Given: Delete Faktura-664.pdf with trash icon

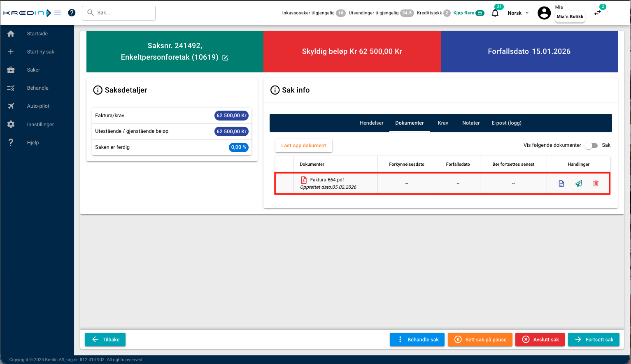Looking at the screenshot, I should pyautogui.click(x=596, y=183).
